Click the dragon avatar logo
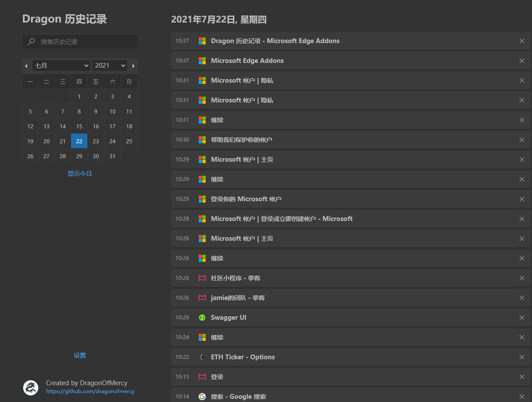The width and height of the screenshot is (532, 402). [x=30, y=388]
